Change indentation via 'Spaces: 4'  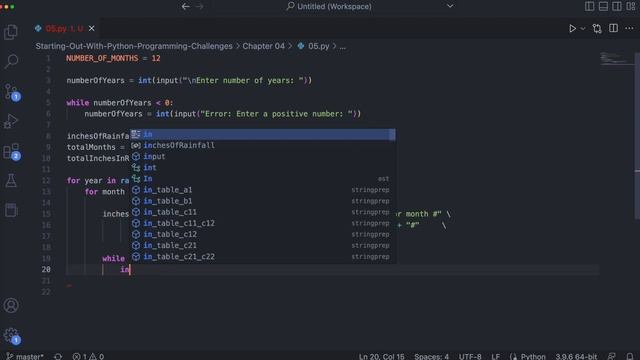click(431, 356)
